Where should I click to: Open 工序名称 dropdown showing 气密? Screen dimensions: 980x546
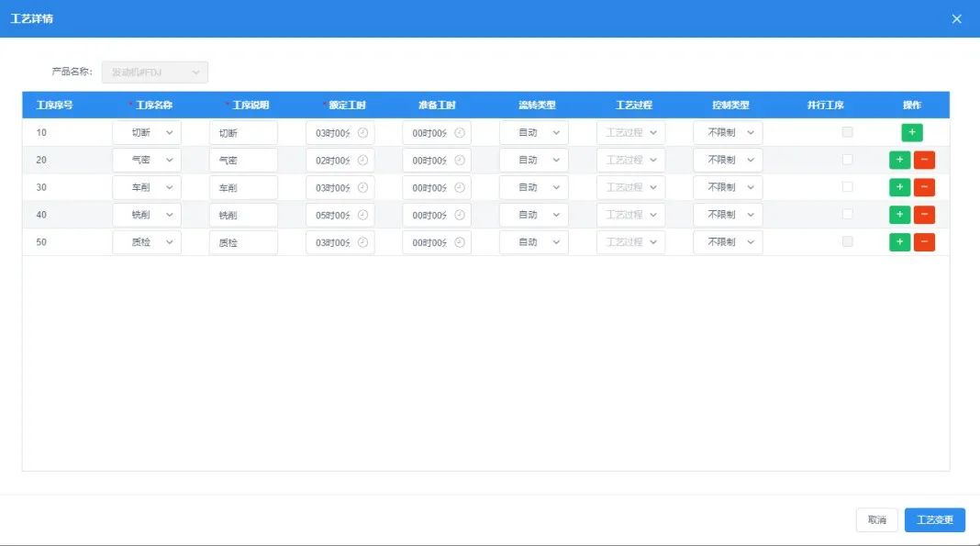click(147, 160)
